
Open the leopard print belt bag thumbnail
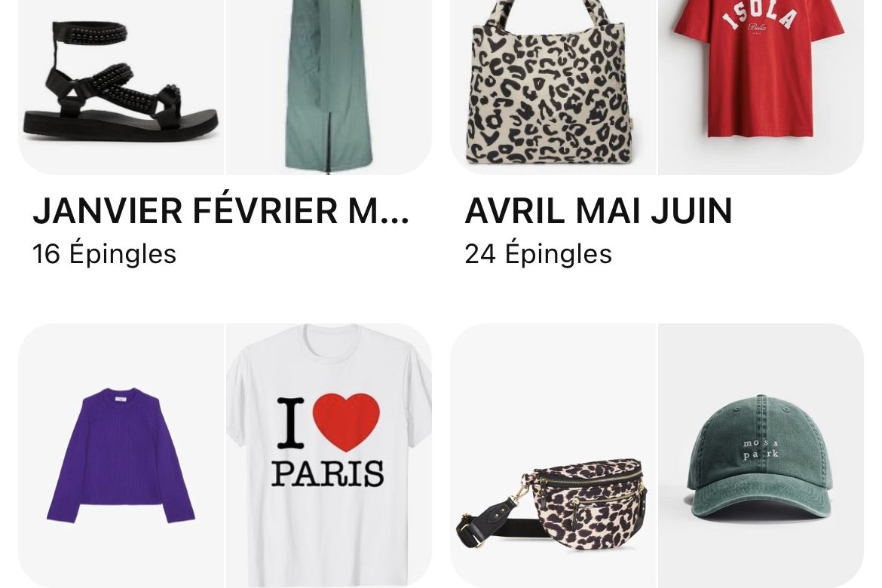[x=553, y=456]
